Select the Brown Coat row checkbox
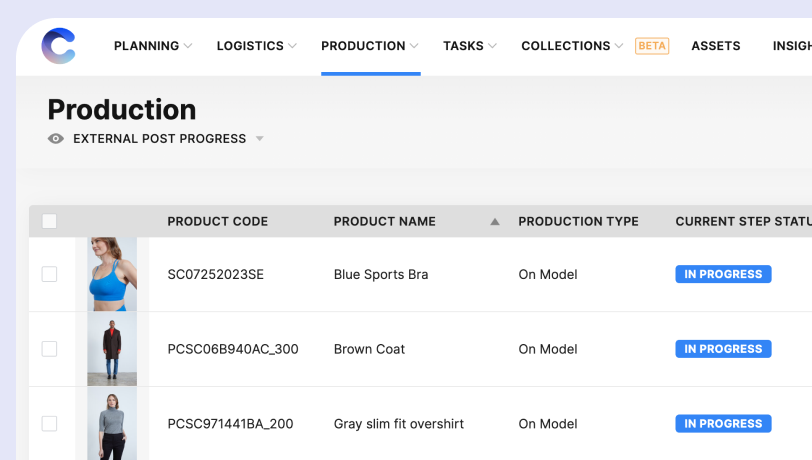The width and height of the screenshot is (812, 460). [x=49, y=349]
